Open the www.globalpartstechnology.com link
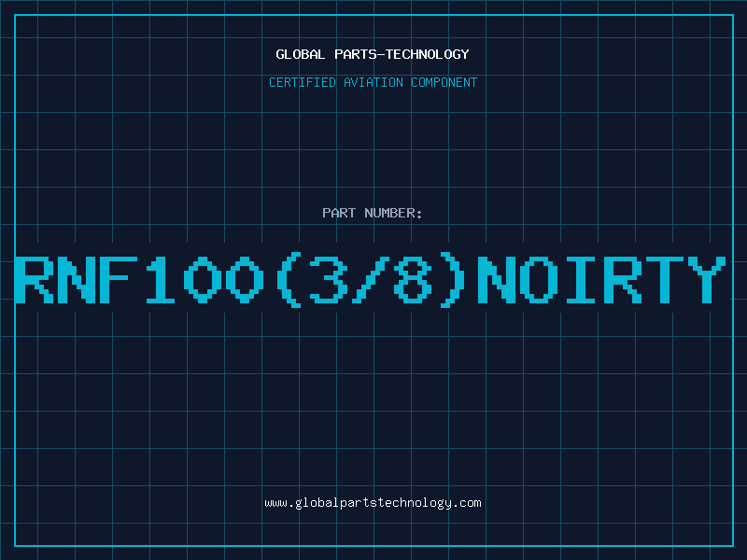The height and width of the screenshot is (560, 747). coord(373,503)
